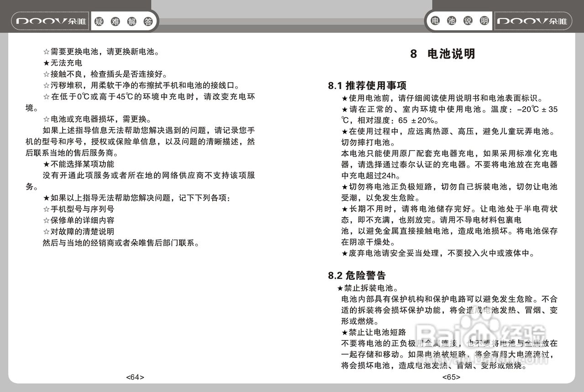Toggle the star beside 禁止拆装电池
Screen dimensions: 584x392
tap(340, 288)
